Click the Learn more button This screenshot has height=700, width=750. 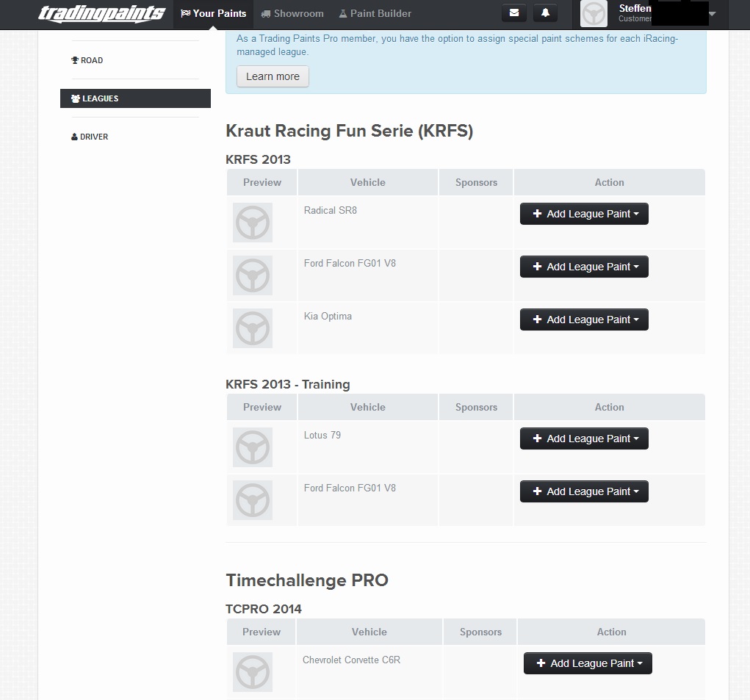[x=273, y=76]
